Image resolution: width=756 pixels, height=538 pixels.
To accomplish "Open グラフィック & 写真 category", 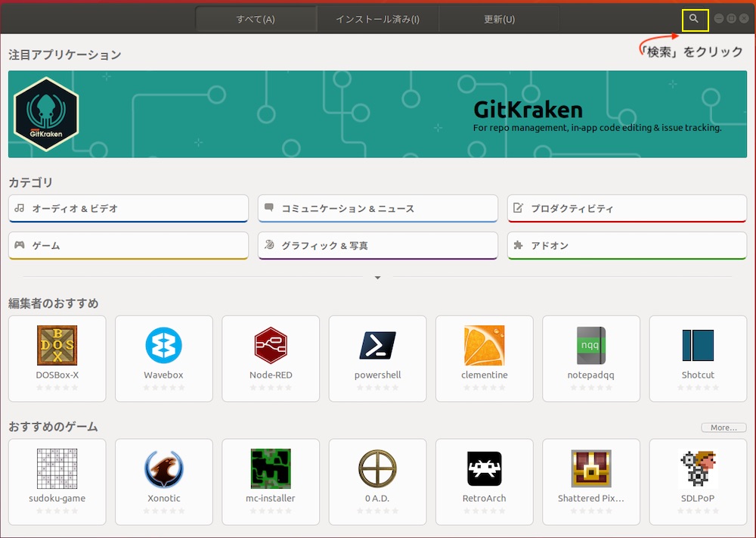I will pyautogui.click(x=377, y=246).
